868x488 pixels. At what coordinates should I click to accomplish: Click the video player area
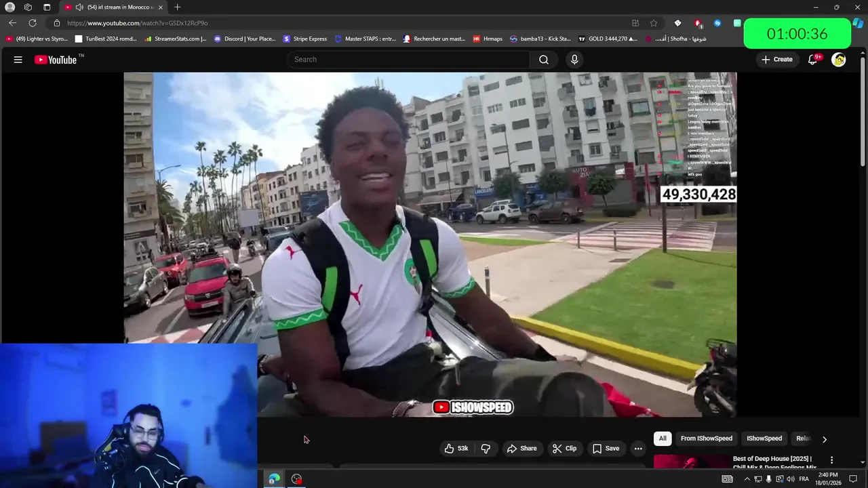pos(430,245)
